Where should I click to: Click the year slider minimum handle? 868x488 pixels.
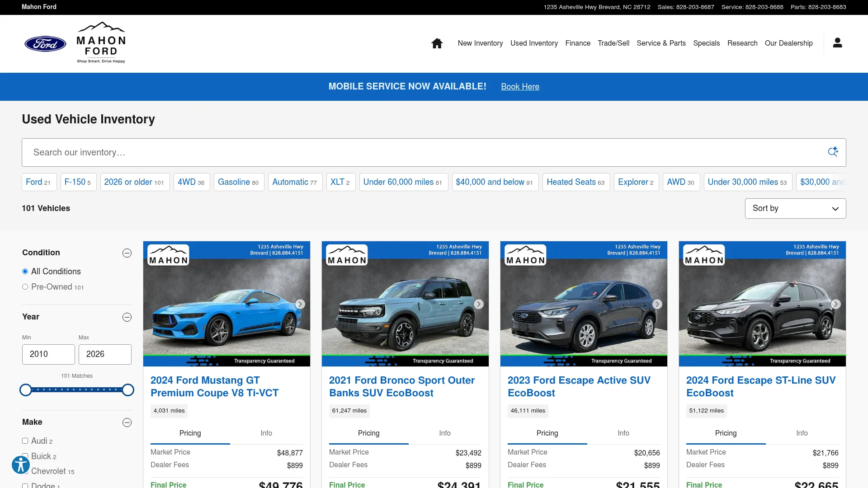(x=26, y=390)
